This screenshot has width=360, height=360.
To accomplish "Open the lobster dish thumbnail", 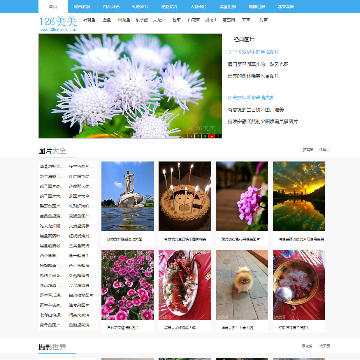I will (185, 285).
